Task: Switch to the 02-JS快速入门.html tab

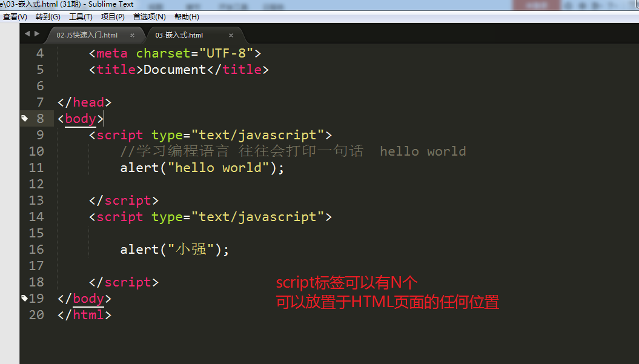Action: [x=87, y=35]
